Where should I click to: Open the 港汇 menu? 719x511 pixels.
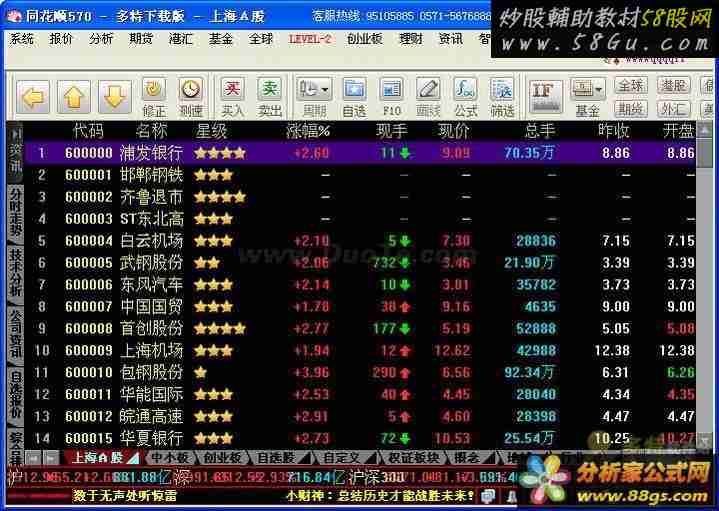pos(181,39)
